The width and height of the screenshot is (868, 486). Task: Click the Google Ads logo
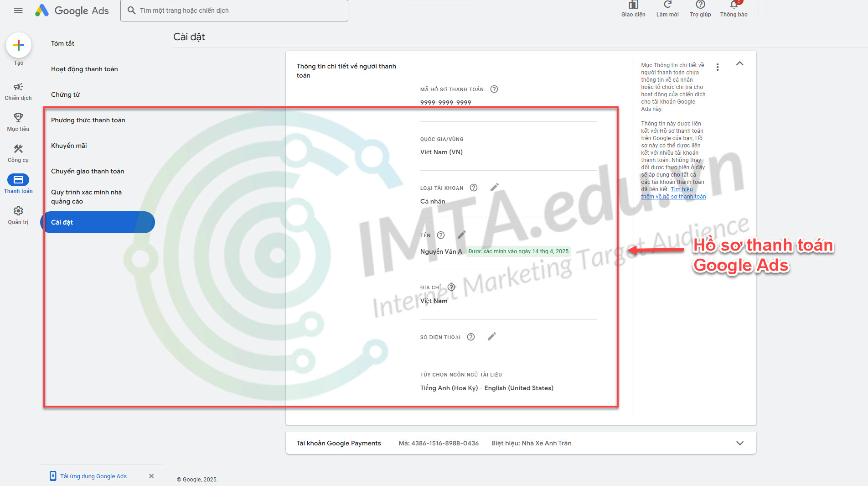pos(72,10)
